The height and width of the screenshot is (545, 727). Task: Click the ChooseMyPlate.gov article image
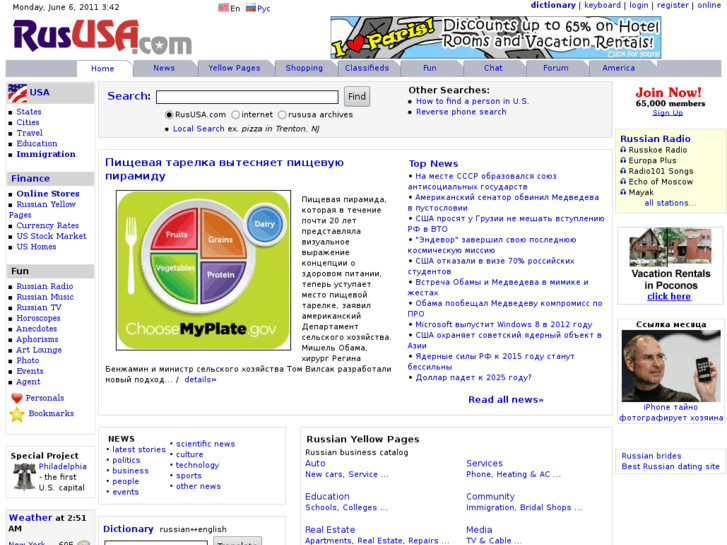tap(204, 270)
